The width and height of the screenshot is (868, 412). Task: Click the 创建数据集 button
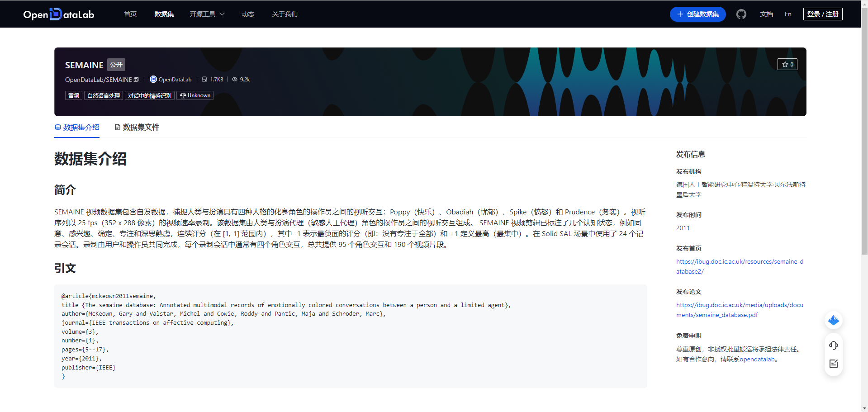[x=698, y=14]
